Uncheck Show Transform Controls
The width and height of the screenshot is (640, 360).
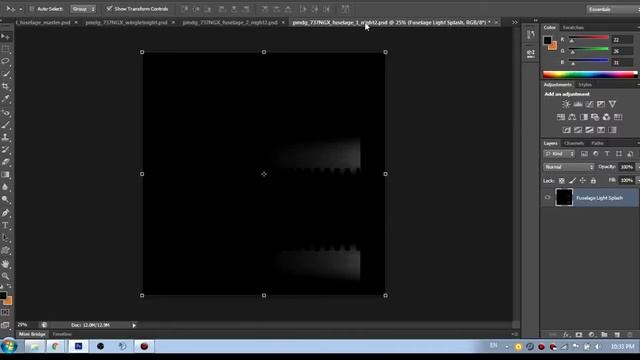(x=109, y=8)
